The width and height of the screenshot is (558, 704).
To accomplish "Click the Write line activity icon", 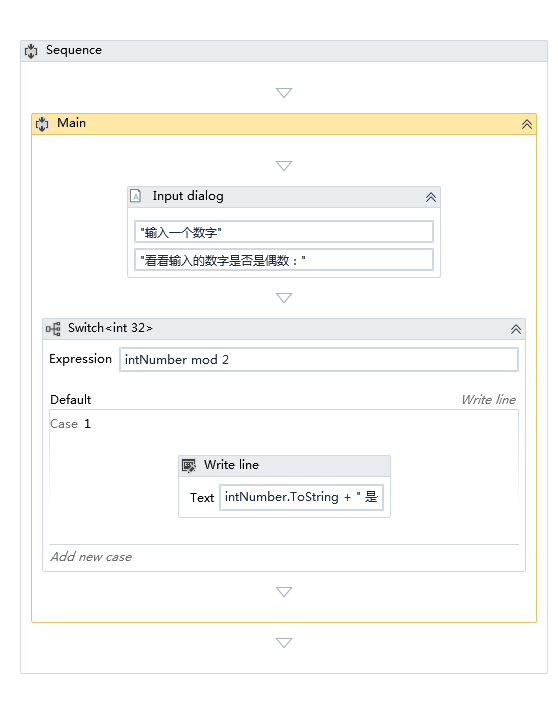I will (x=189, y=466).
